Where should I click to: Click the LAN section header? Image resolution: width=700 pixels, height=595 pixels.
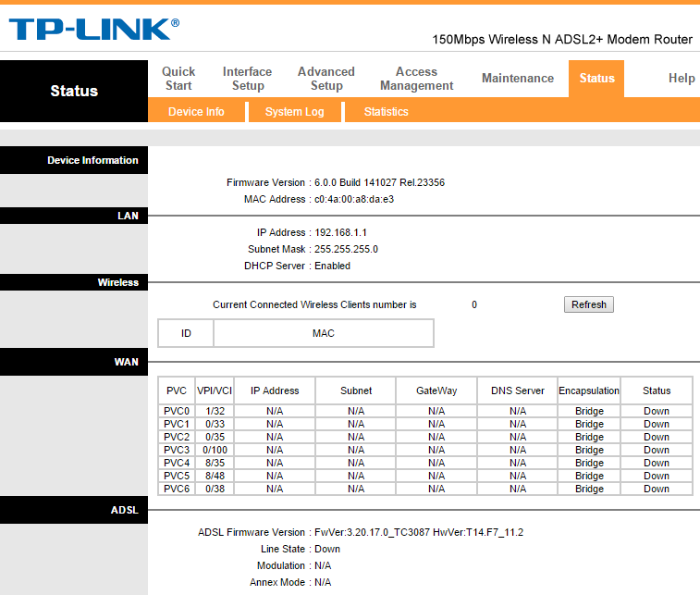coord(74,216)
